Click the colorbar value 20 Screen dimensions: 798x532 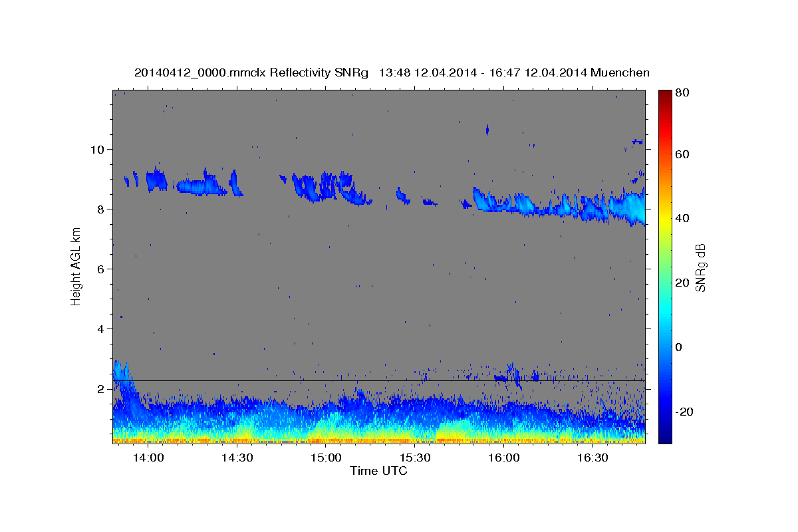pos(682,283)
